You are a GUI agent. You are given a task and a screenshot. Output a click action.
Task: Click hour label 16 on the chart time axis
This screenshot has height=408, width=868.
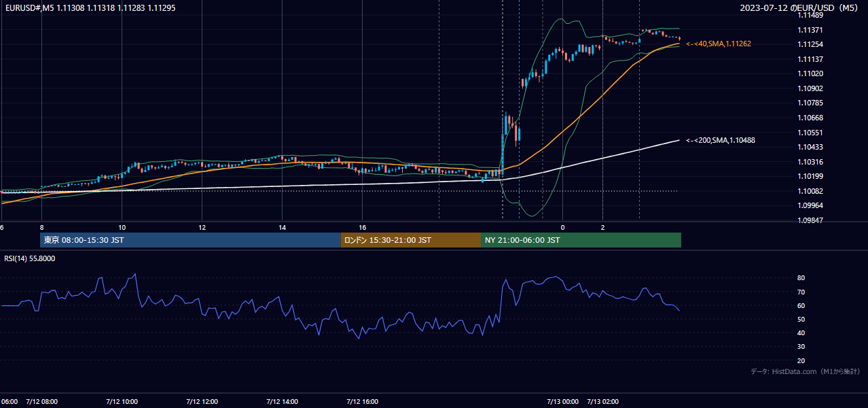click(x=363, y=227)
